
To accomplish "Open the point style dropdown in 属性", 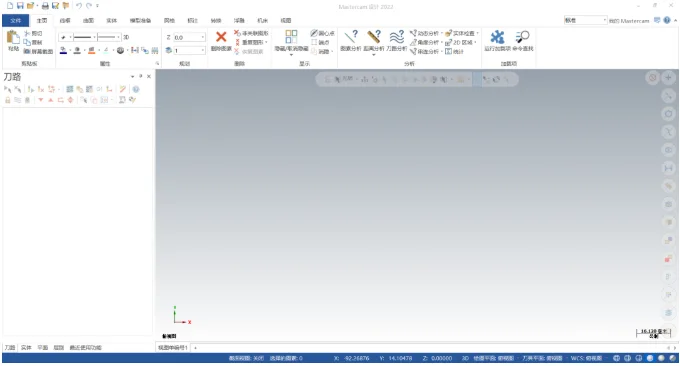I will [x=70, y=37].
